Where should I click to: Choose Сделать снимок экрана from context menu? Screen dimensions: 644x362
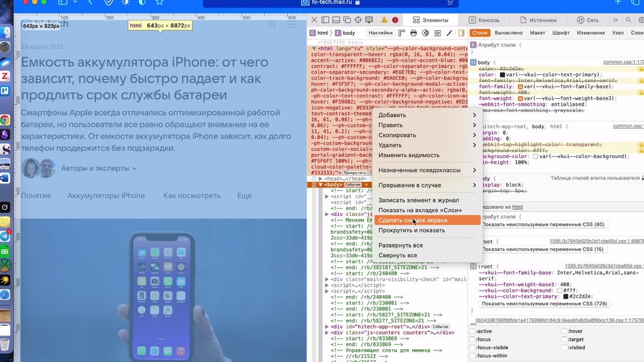tap(427, 220)
